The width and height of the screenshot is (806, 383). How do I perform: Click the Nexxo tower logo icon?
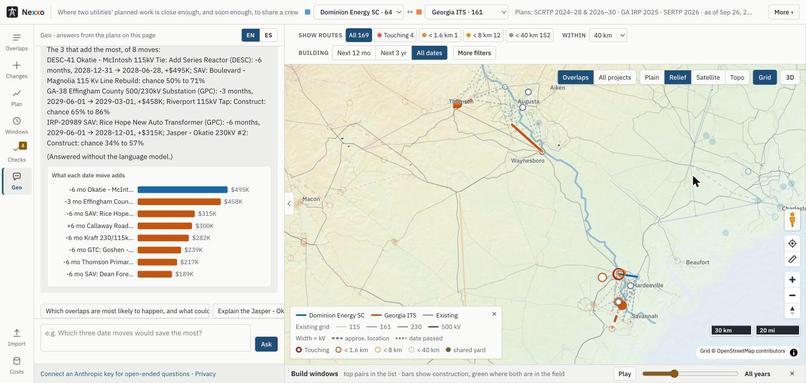click(x=12, y=12)
